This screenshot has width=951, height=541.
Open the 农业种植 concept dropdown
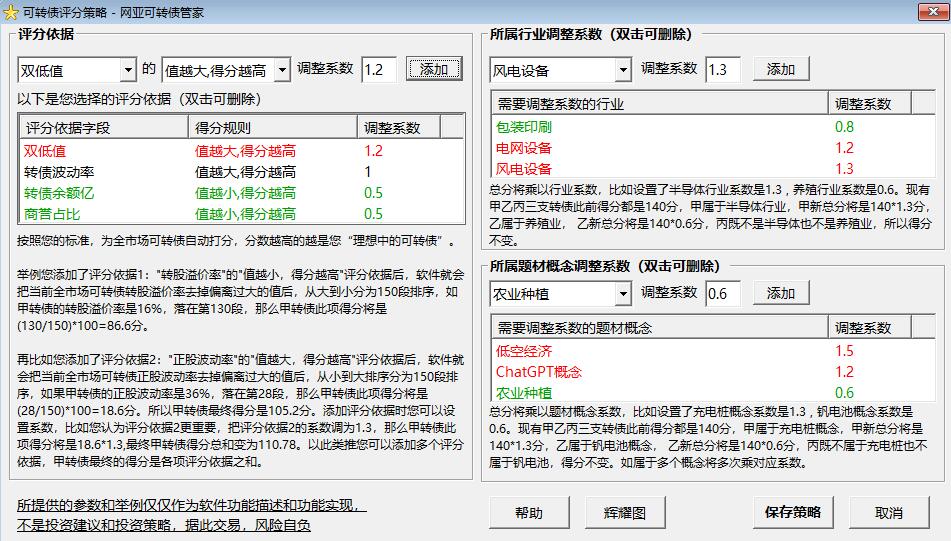click(x=623, y=295)
